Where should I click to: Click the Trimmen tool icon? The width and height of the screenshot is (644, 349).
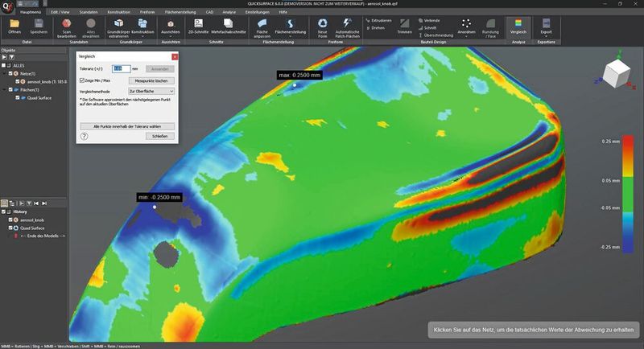click(404, 23)
